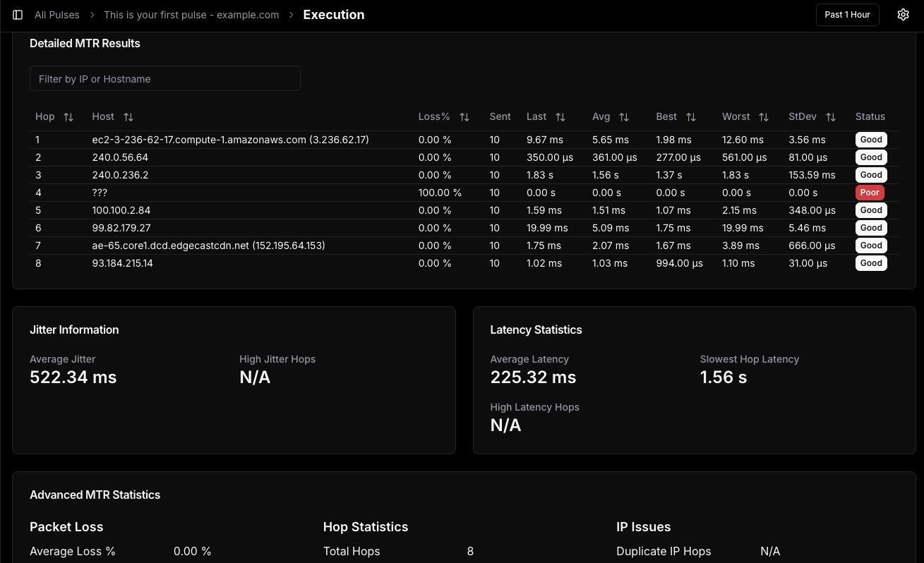Click the High Jitter Hops N/A value

[x=256, y=377]
